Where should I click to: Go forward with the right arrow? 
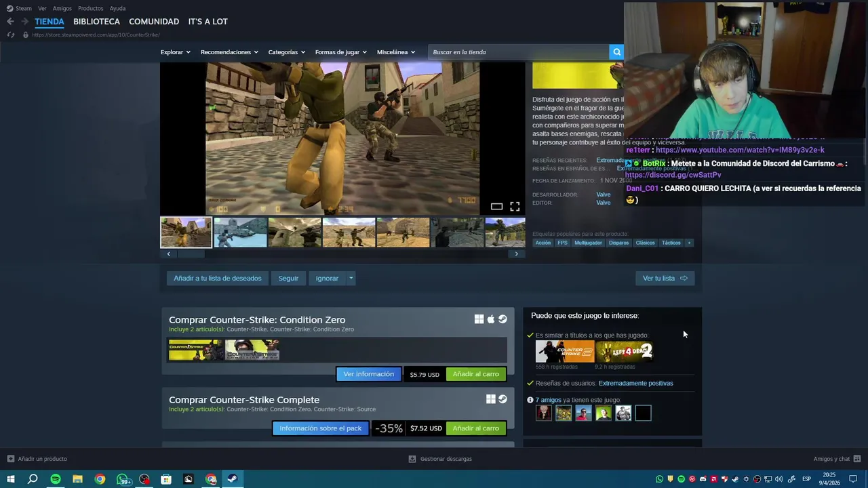(25, 22)
